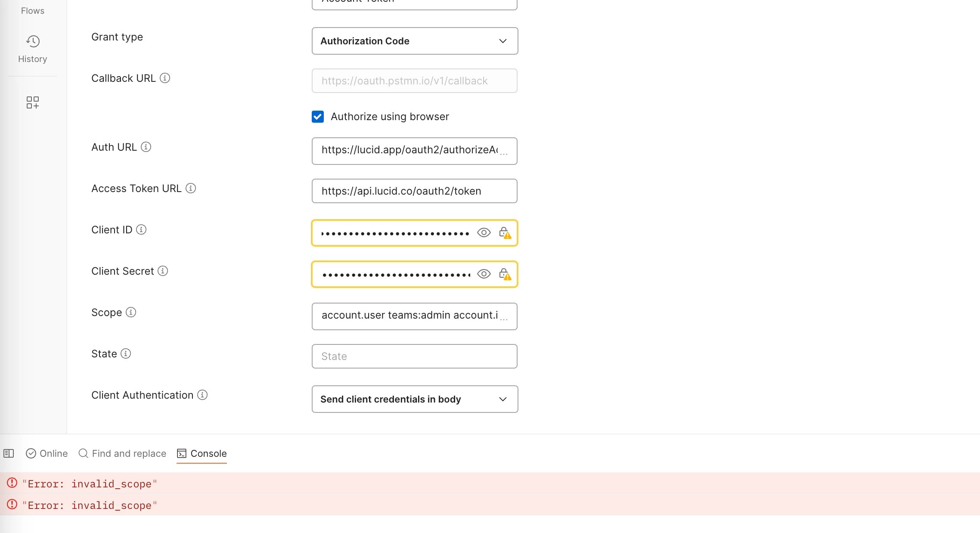This screenshot has width=980, height=533.
Task: Click Client ID lock warning icon
Action: (505, 233)
